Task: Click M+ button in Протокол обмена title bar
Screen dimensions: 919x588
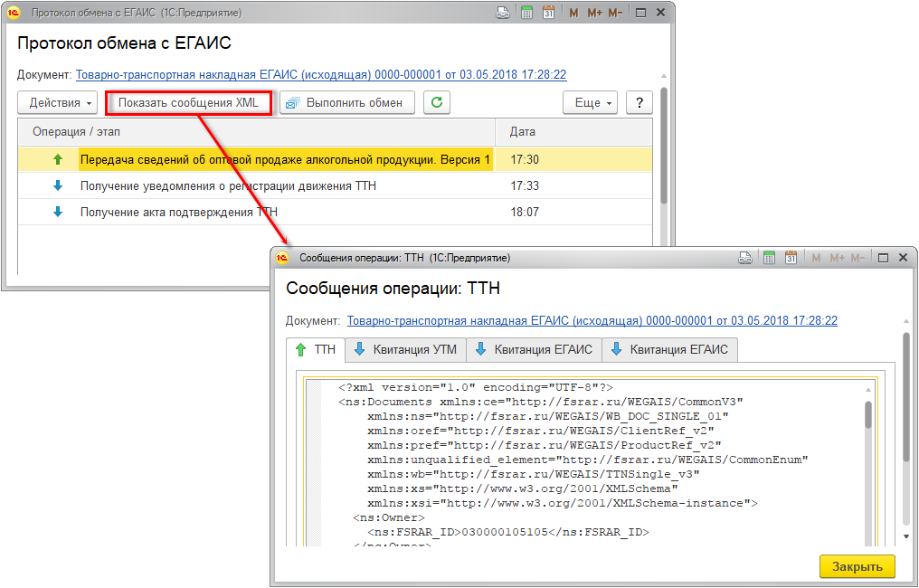Action: point(594,13)
